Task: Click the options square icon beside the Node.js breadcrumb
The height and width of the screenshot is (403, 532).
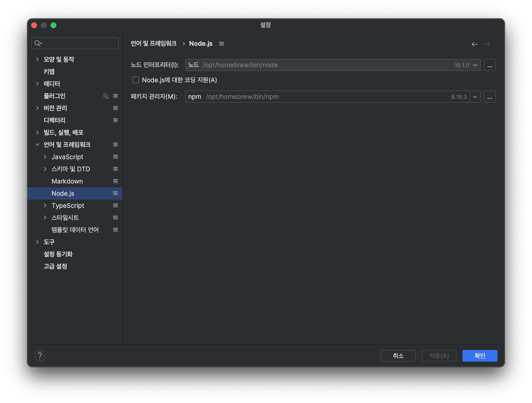Action: coord(221,44)
